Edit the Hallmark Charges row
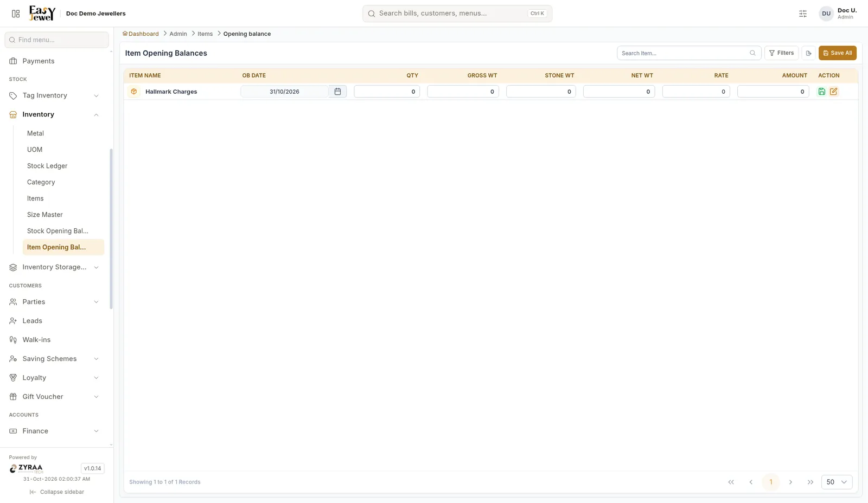Screen dimensions: 868x503 click(834, 92)
